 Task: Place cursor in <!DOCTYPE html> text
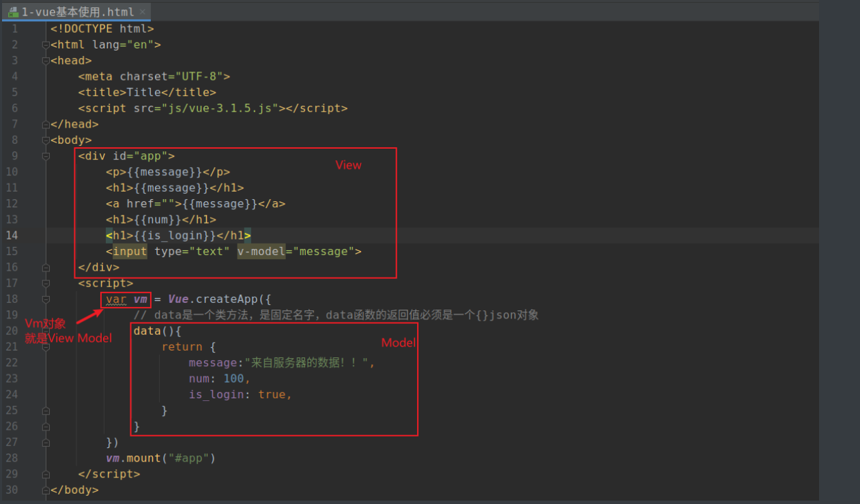(x=102, y=29)
